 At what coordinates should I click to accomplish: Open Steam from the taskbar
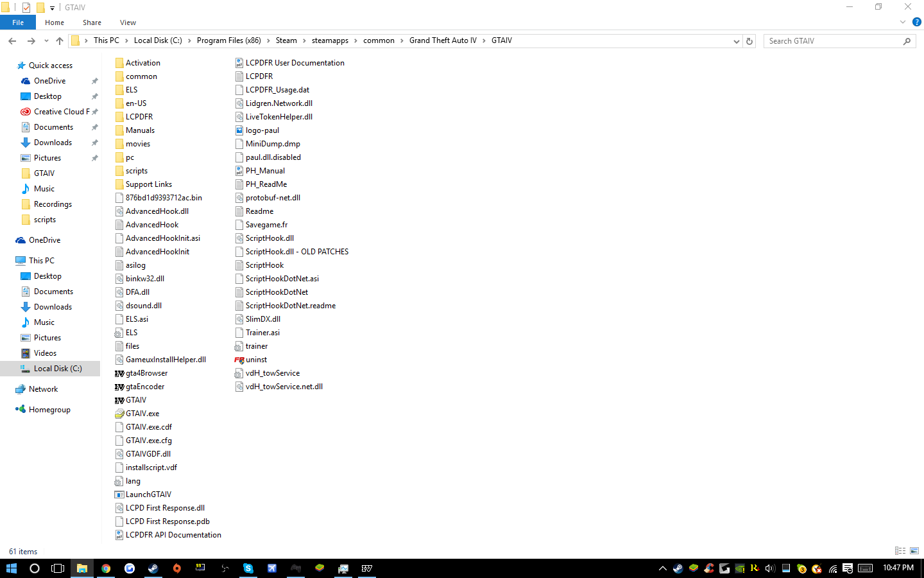point(153,568)
